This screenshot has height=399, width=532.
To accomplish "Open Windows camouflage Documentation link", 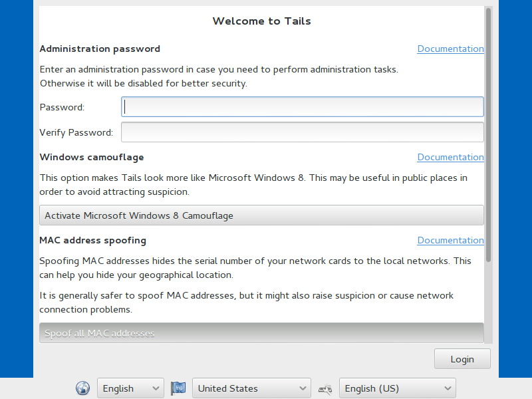I will pos(451,157).
